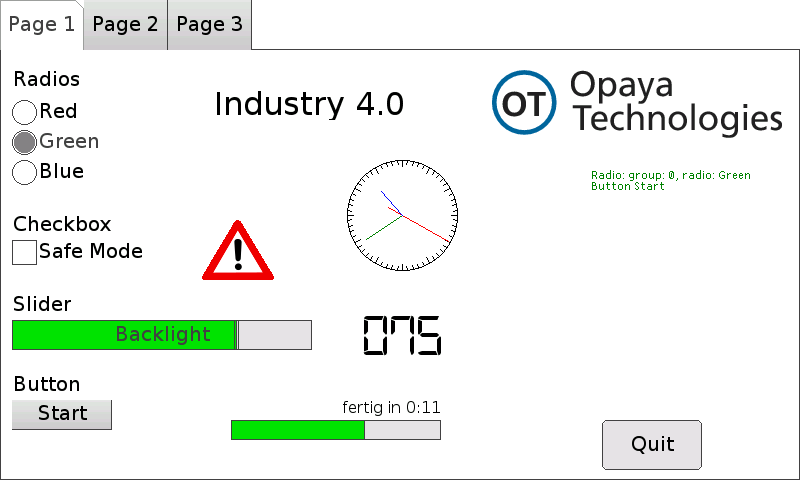Click the 'Radios' section label
The image size is (800, 480).
(46, 79)
